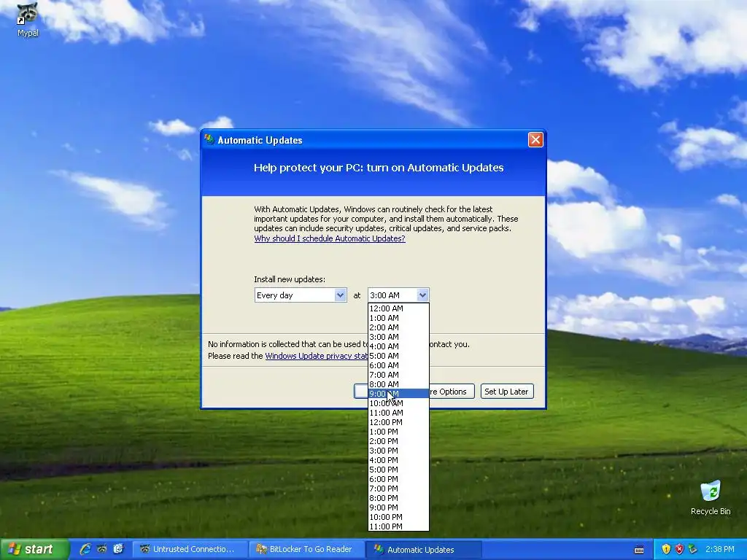Open the Start menu
The height and width of the screenshot is (560, 747).
(34, 549)
